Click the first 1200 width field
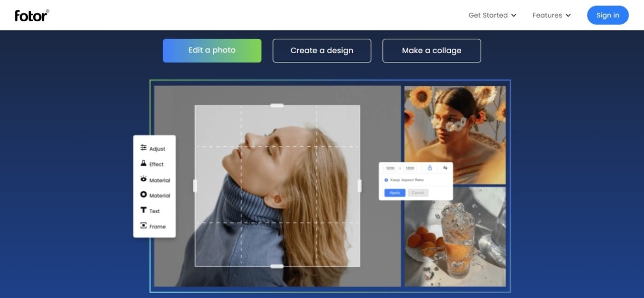 click(x=390, y=168)
